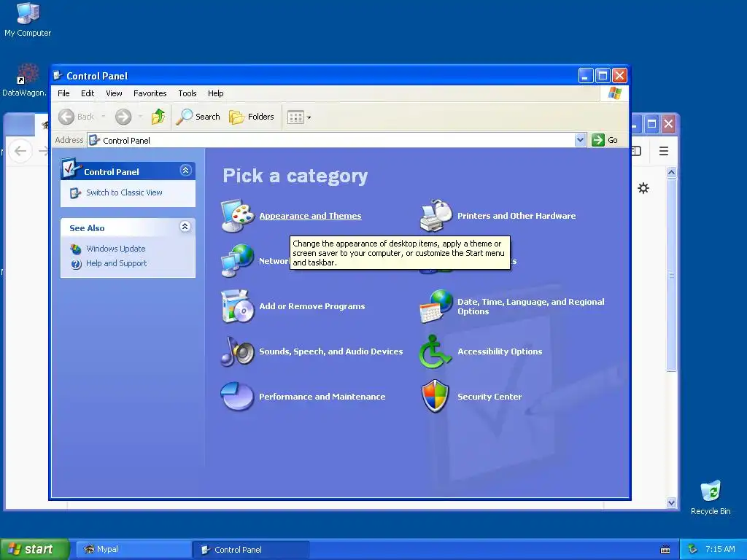Screen dimensions: 747x560
Task: Open Windows Update from See Also
Action: [x=115, y=249]
